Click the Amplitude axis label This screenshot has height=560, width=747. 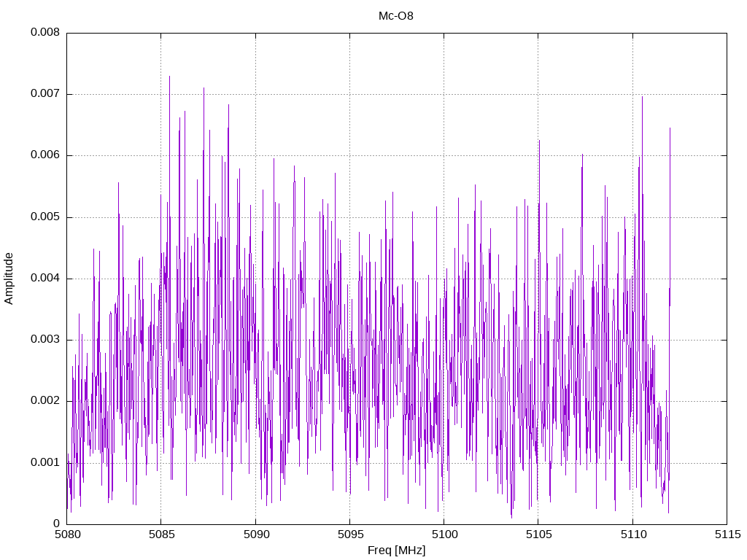(9, 279)
